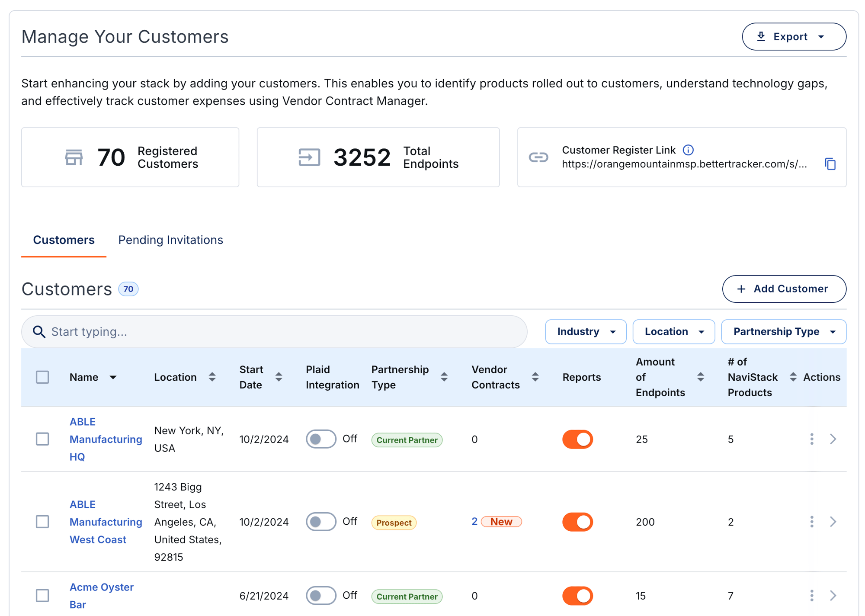Open Acme Oyster Bar details chevron

tap(833, 596)
